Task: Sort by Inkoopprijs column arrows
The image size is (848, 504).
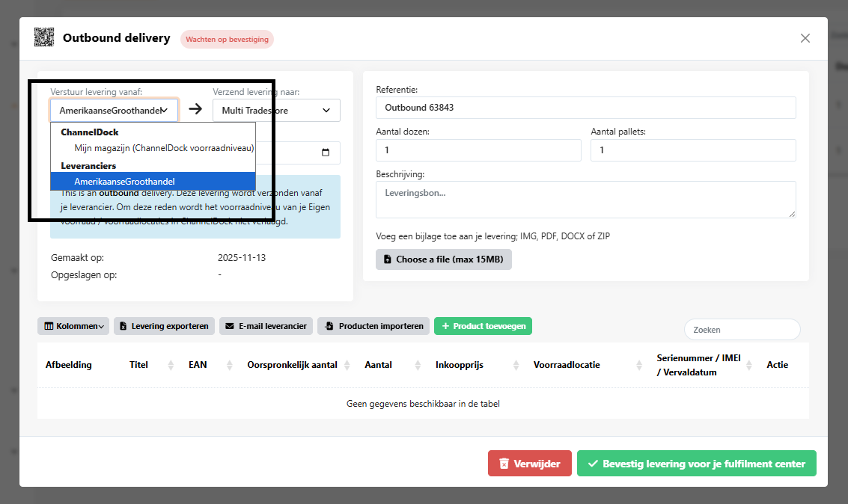Action: pyautogui.click(x=515, y=365)
